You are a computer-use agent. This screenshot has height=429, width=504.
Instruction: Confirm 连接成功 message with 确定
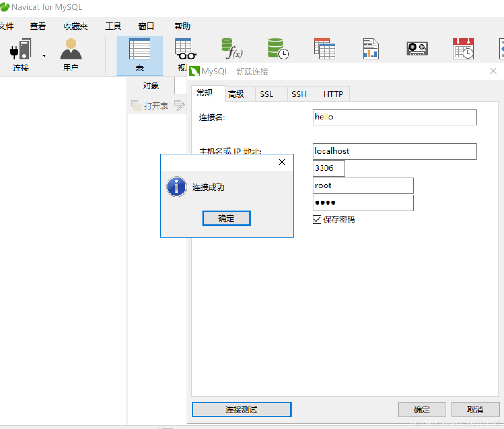pyautogui.click(x=227, y=218)
